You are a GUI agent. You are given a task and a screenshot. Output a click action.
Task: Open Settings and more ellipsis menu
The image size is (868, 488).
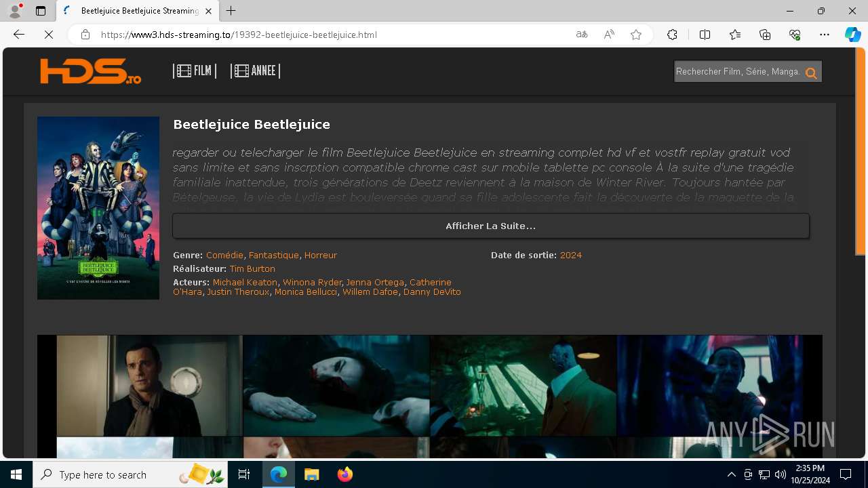[x=825, y=35]
